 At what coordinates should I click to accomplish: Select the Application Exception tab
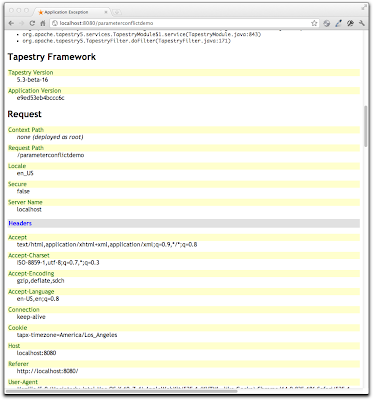tap(71, 12)
